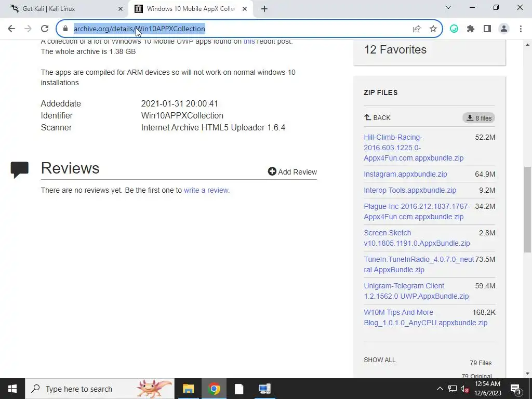Screen dimensions: 532x399
Task: Open the clock showing 12:54 AM
Action: (x=487, y=389)
